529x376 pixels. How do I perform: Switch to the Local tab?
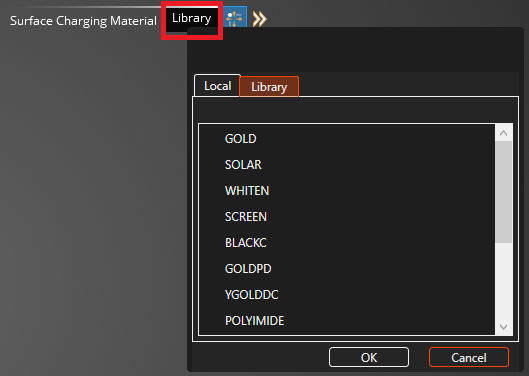point(217,86)
